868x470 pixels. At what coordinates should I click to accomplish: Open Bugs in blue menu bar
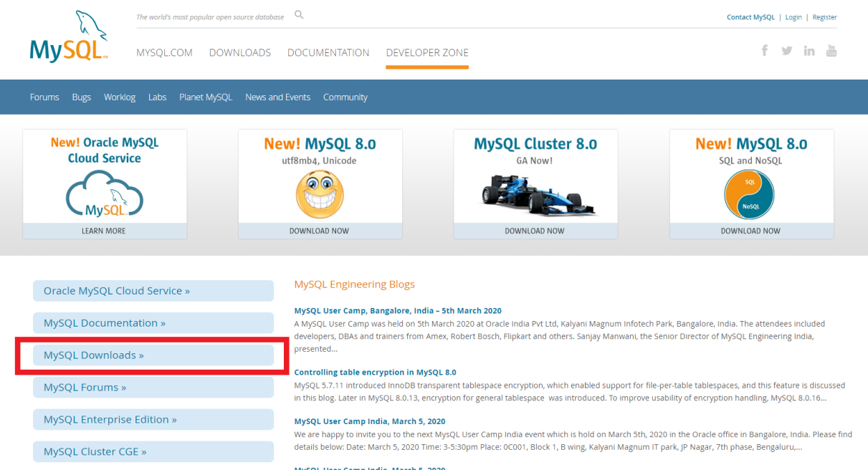(82, 97)
